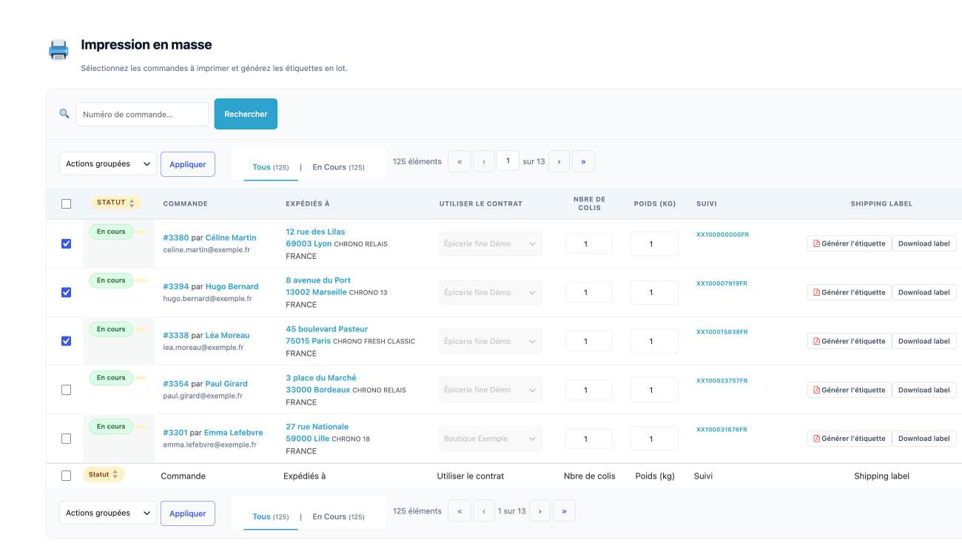Click the sort arrows in footer Statut
Screen dimensions: 962x560
pos(115,475)
